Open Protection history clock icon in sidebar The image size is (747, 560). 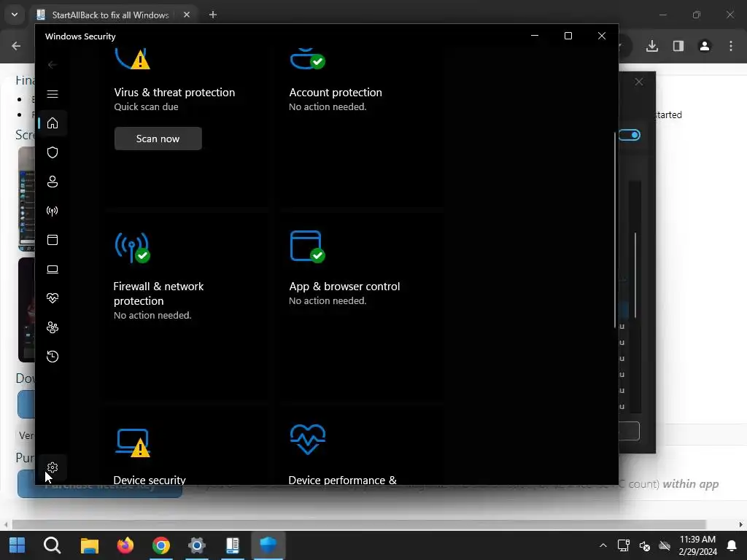click(x=53, y=357)
